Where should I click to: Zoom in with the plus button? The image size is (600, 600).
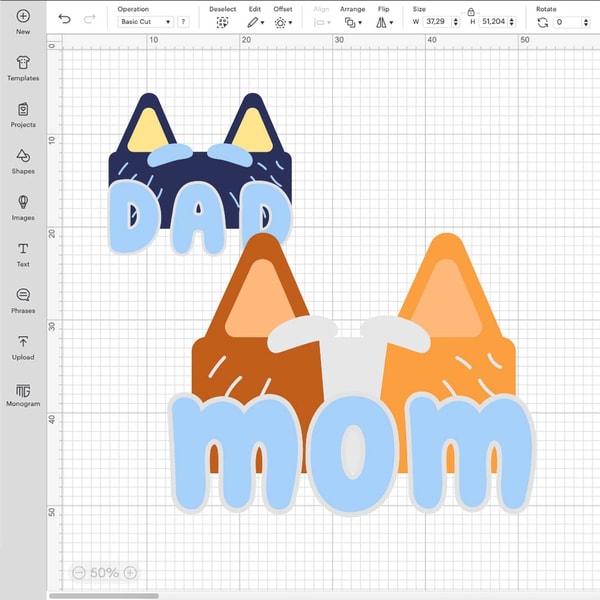click(x=130, y=572)
